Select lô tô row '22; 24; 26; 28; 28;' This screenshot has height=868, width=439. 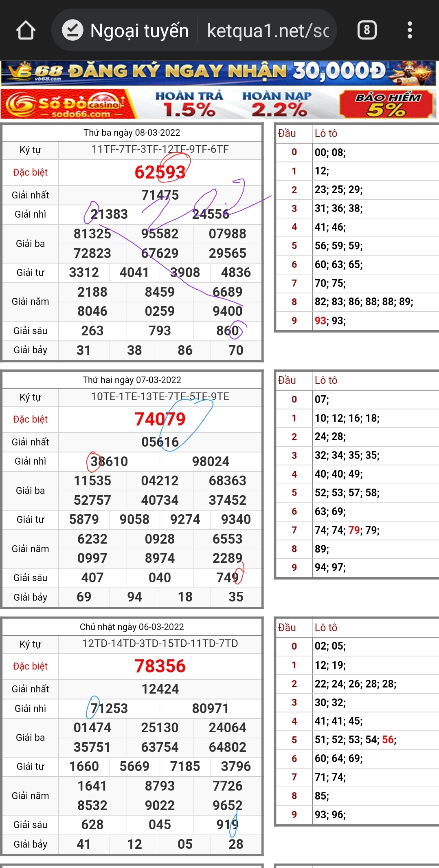click(356, 684)
